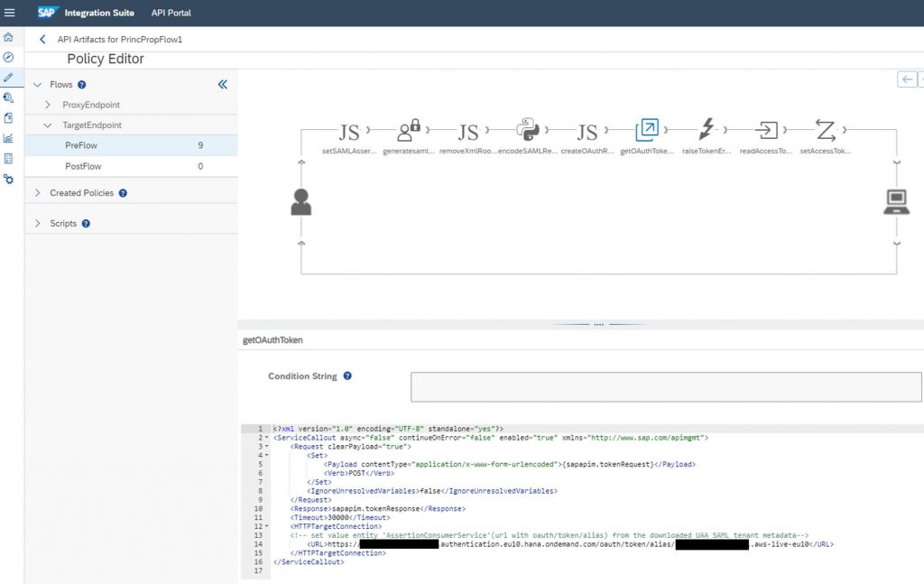Open the Home sidebar icon
The image size is (924, 584).
click(x=8, y=37)
